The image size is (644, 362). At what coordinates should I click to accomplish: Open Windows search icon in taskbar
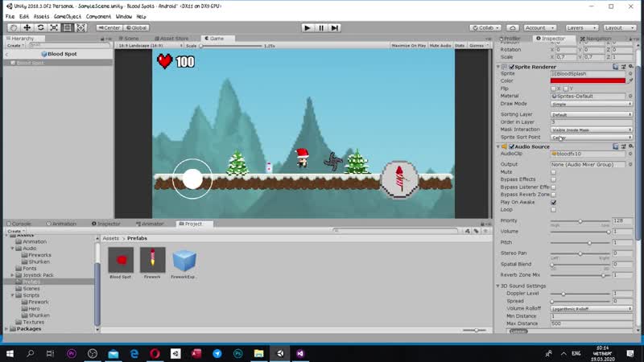(x=30, y=353)
